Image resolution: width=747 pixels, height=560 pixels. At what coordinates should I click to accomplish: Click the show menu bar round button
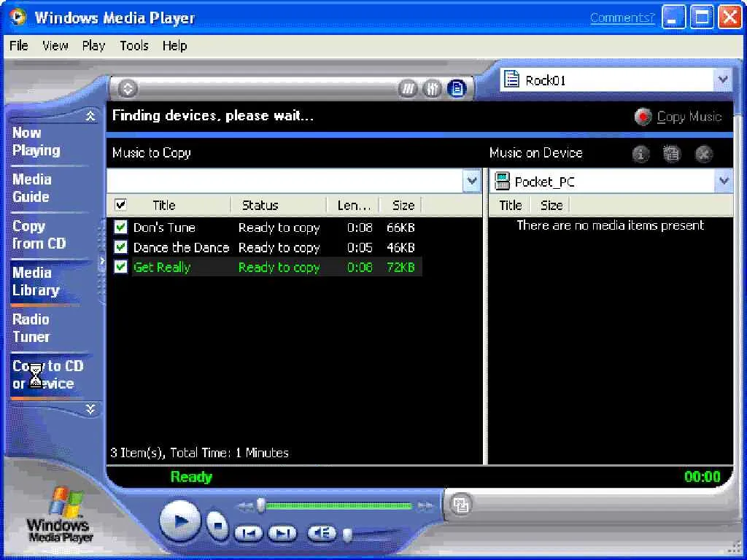[x=128, y=88]
